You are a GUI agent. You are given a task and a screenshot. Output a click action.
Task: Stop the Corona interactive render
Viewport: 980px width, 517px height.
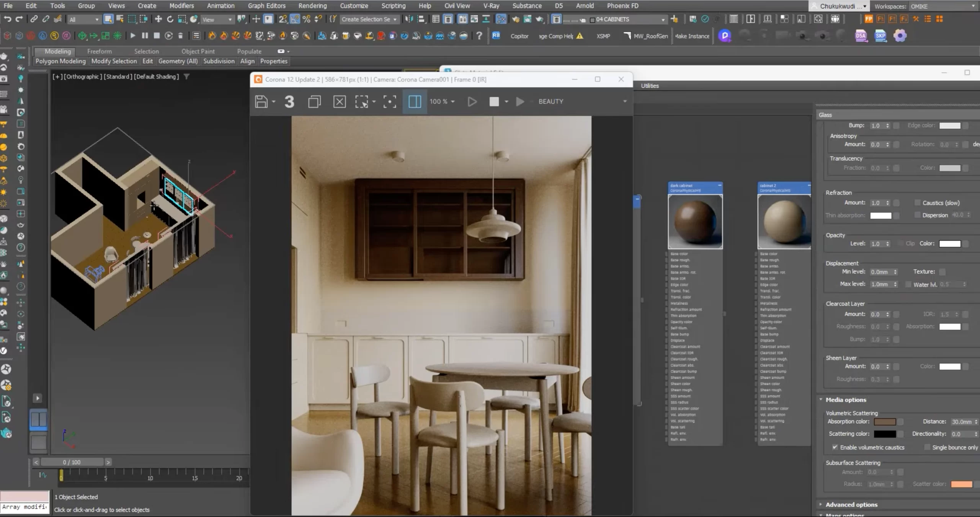pos(494,101)
